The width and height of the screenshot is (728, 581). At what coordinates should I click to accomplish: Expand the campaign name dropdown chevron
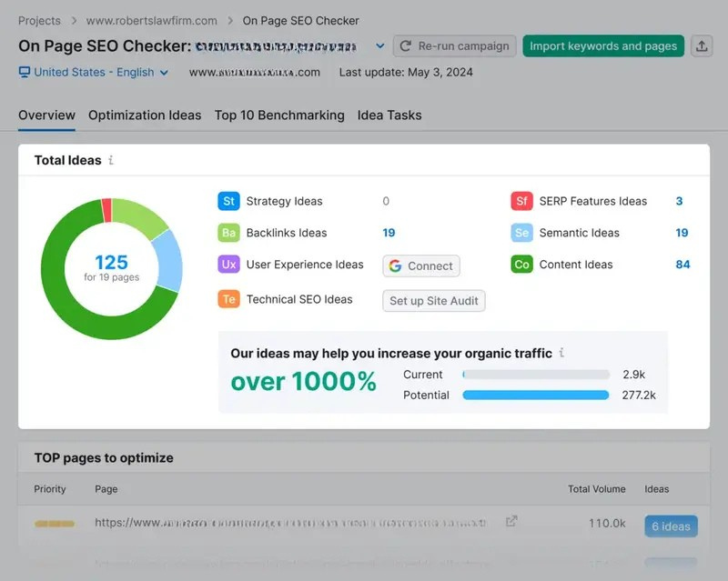click(x=380, y=46)
